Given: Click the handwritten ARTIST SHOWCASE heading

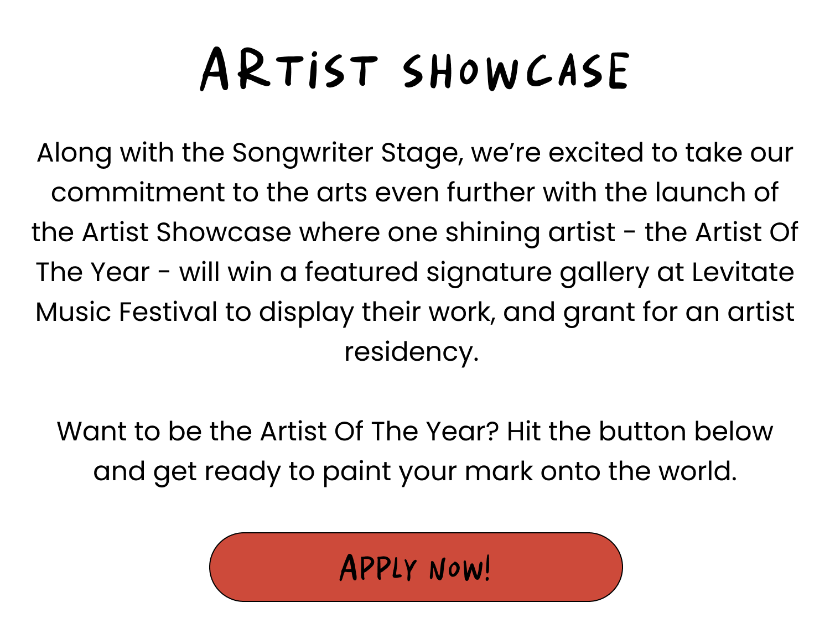Looking at the screenshot, I should coord(414,70).
